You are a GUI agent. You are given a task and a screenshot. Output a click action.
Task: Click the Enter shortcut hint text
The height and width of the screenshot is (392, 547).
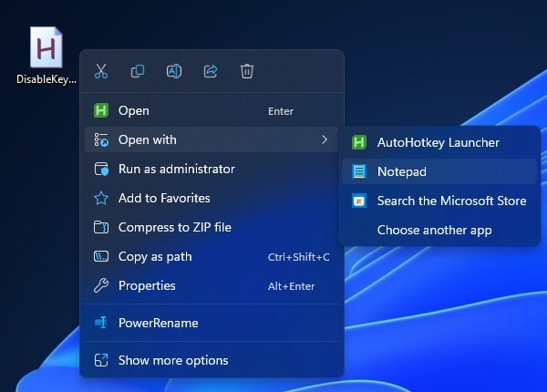(281, 111)
